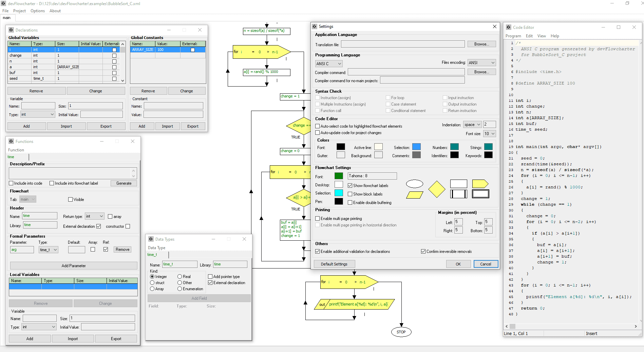The image size is (644, 352).
Task: Click the code editor horizontal scroll right arrow
Action: click(636, 326)
